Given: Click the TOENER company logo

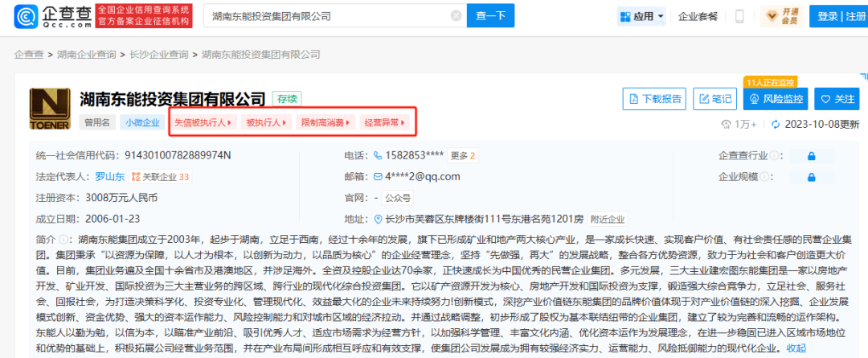Looking at the screenshot, I should click(51, 109).
